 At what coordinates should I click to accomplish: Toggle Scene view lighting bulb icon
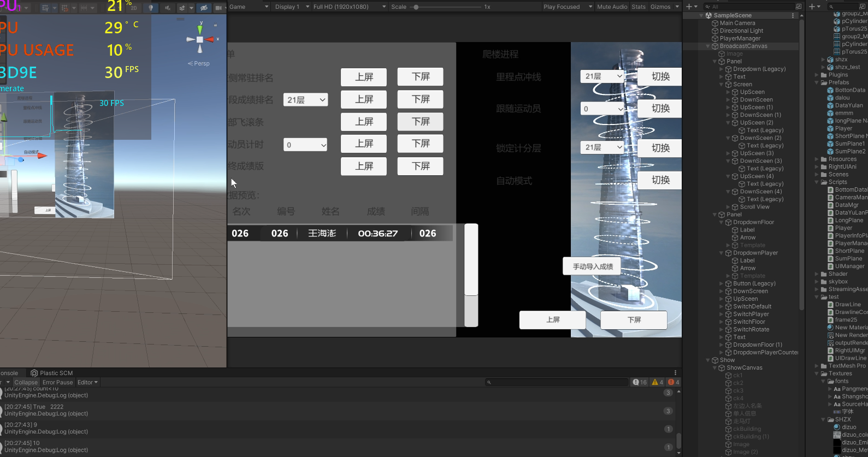[150, 8]
